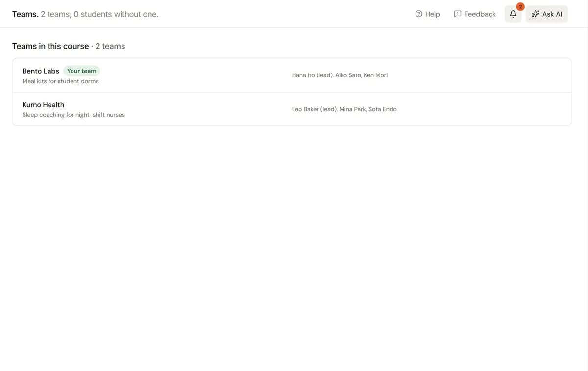
Task: Click the Hana Ito (lead) members list
Action: pos(340,75)
